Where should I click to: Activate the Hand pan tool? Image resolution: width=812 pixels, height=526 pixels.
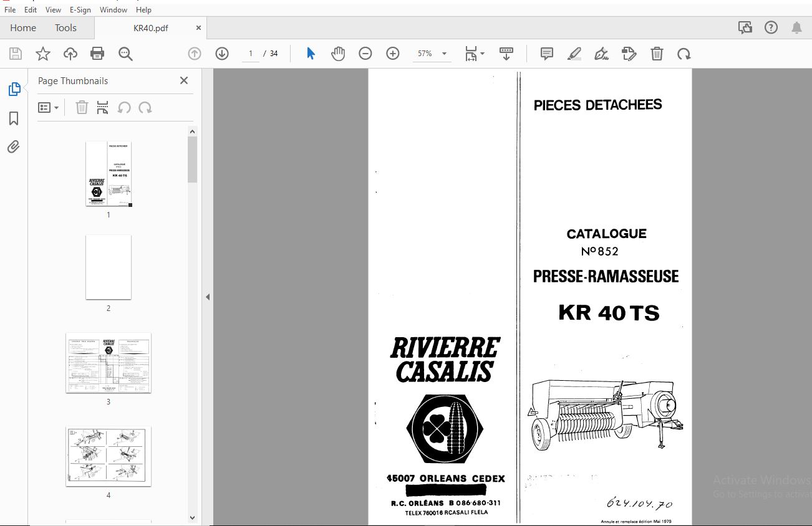tap(338, 54)
